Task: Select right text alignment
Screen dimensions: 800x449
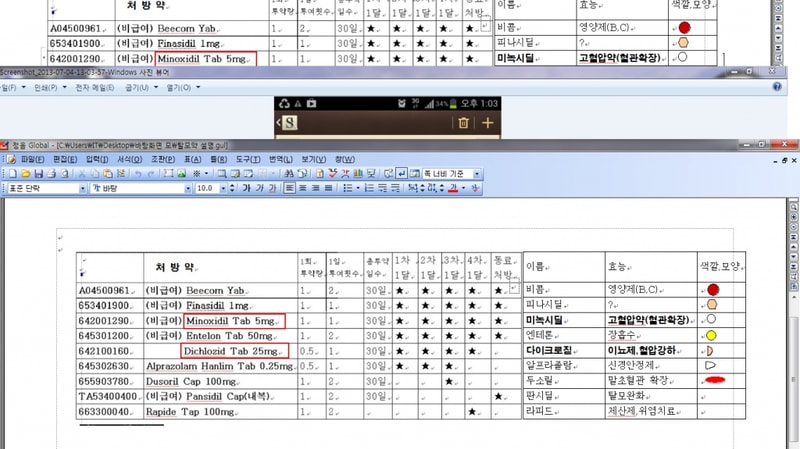Action: pyautogui.click(x=315, y=188)
